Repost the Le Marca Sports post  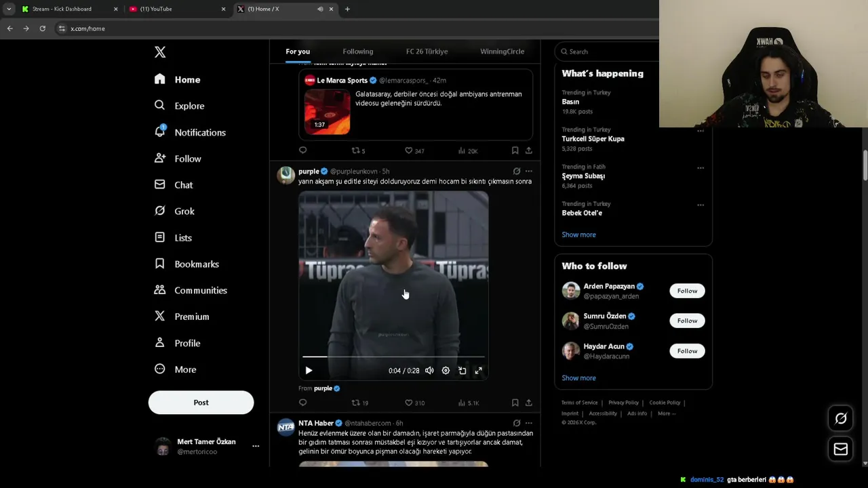pos(358,150)
